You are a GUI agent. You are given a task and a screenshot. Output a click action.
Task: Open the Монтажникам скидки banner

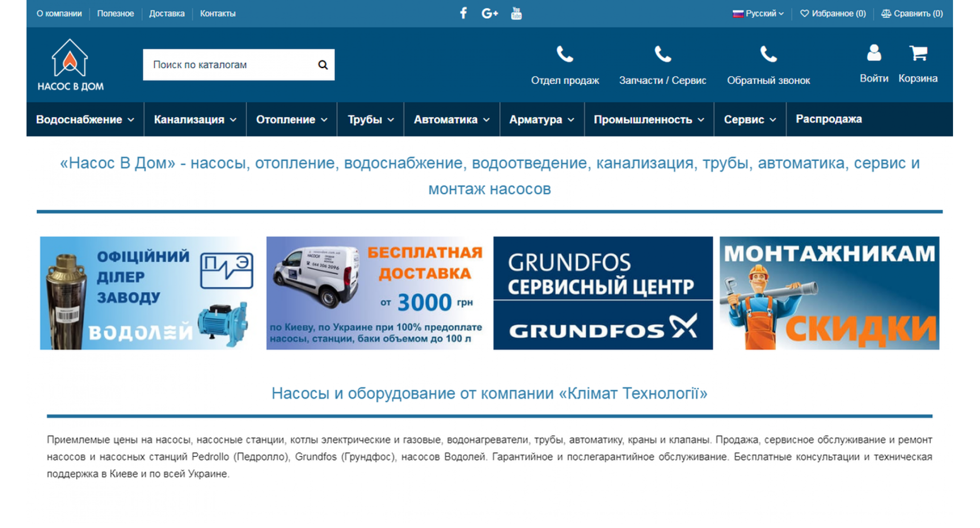(829, 293)
